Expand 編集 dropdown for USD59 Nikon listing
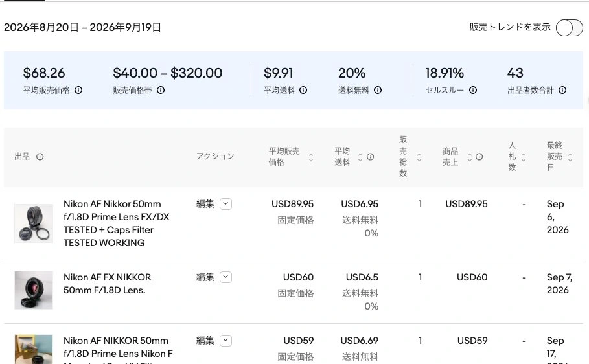Screen dimensions: 589x364 pos(225,341)
